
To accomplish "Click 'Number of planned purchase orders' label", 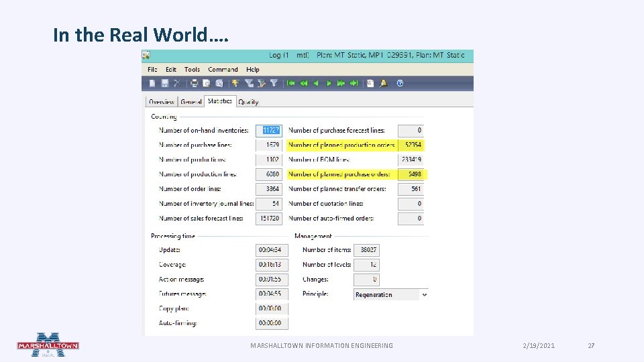I will tap(339, 174).
